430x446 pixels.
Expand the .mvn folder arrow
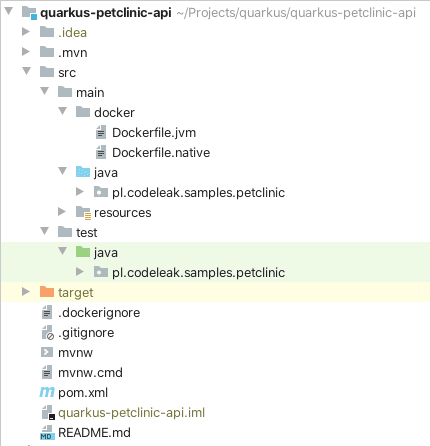[x=26, y=52]
